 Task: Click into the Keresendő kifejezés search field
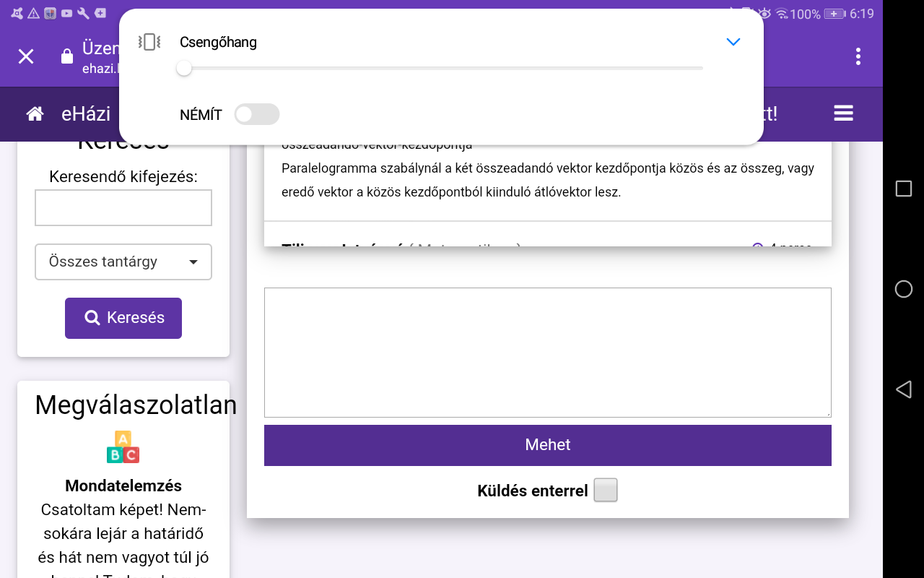[123, 208]
